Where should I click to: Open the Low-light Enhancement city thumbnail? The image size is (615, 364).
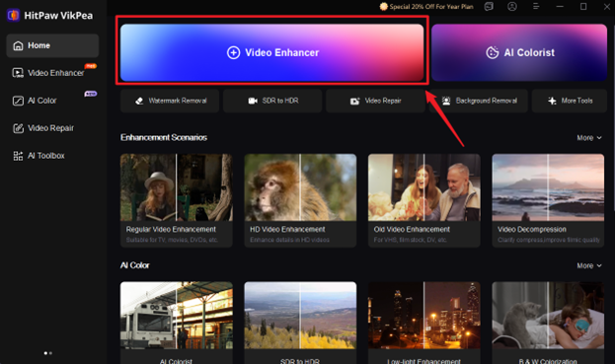(424, 316)
